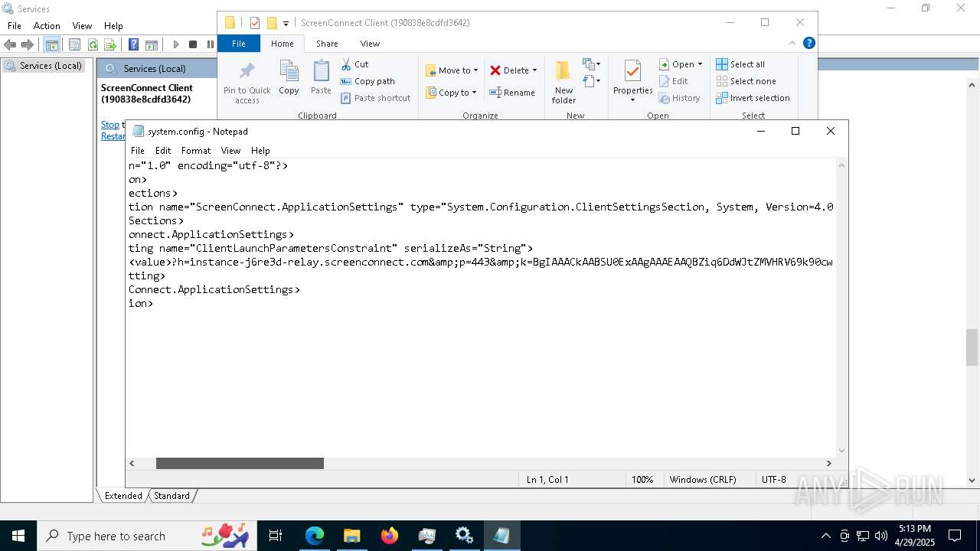
Task: Open the New item dropdown in ribbon
Action: point(592,64)
